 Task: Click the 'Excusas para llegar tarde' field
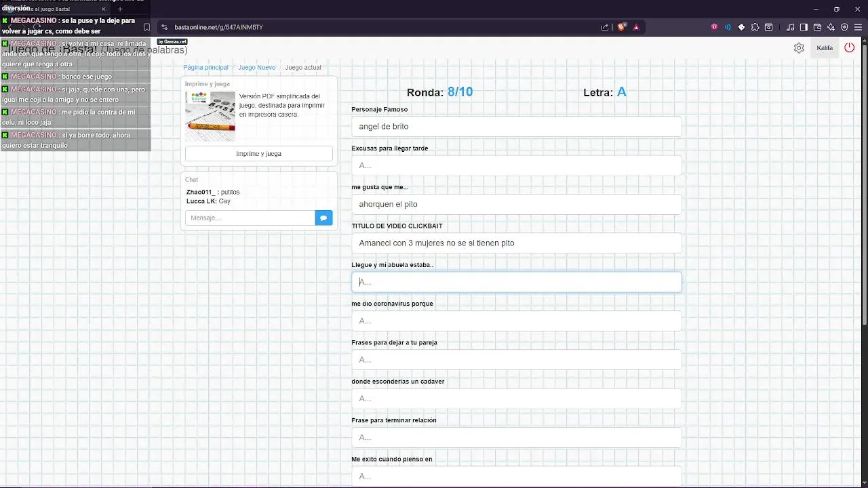(516, 165)
